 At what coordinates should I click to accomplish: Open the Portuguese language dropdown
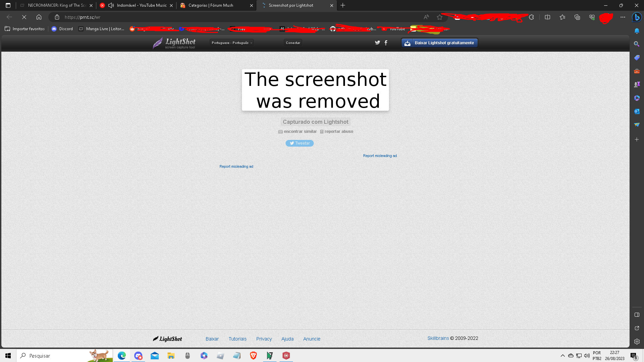232,43
